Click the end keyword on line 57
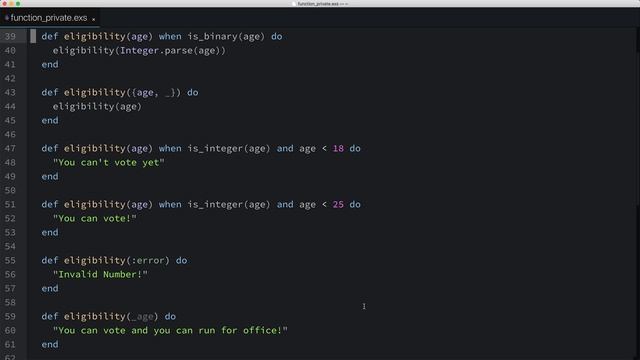Viewport: 640px width, 360px height. (x=50, y=288)
